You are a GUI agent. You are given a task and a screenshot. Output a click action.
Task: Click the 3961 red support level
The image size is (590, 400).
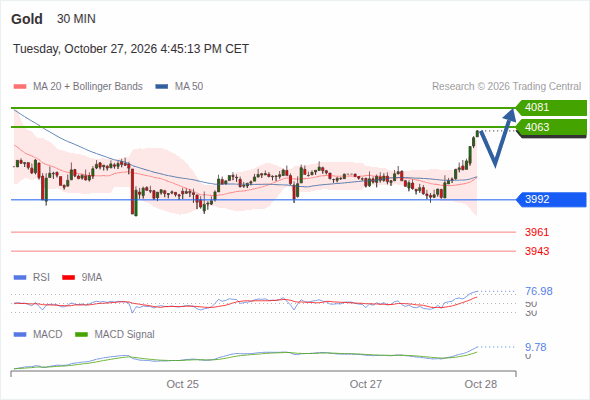537,232
